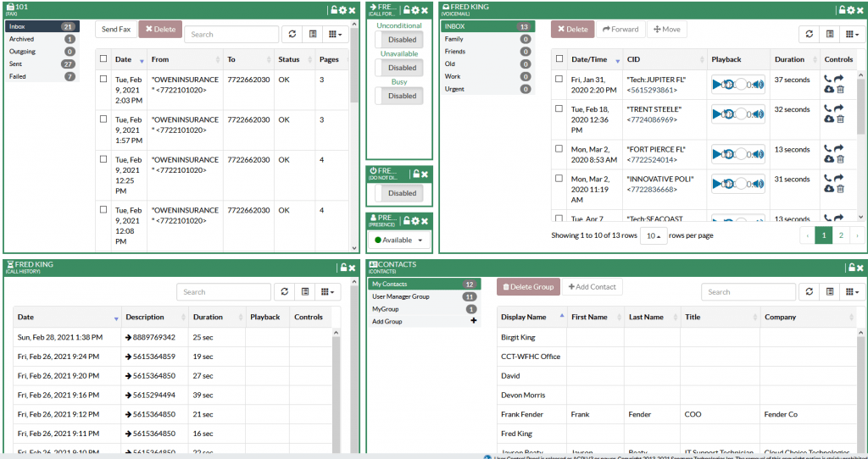Click the Delete button in the fax widget
Screen dimensions: 868x459
[x=160, y=30]
